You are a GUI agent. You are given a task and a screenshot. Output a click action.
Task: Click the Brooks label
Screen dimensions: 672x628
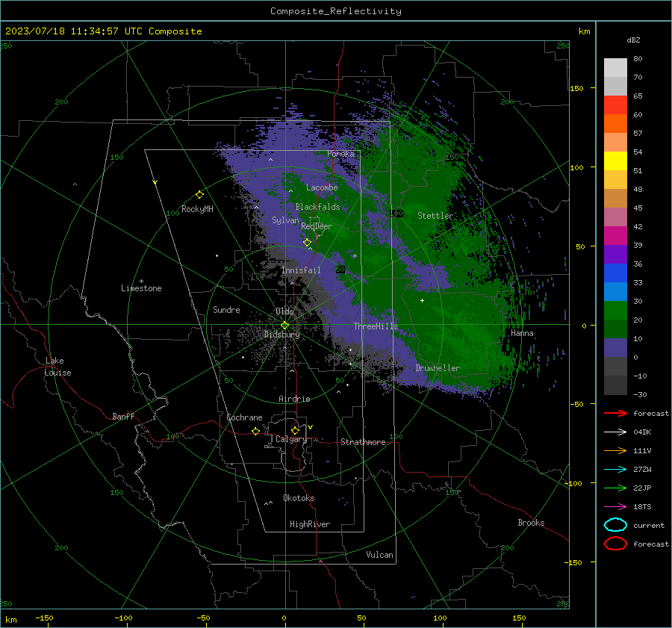click(531, 523)
